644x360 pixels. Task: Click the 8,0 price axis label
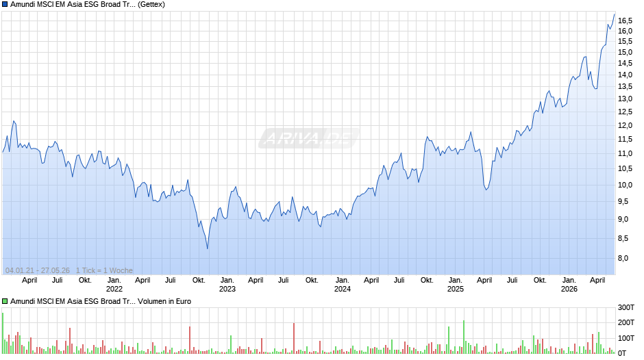tap(623, 258)
